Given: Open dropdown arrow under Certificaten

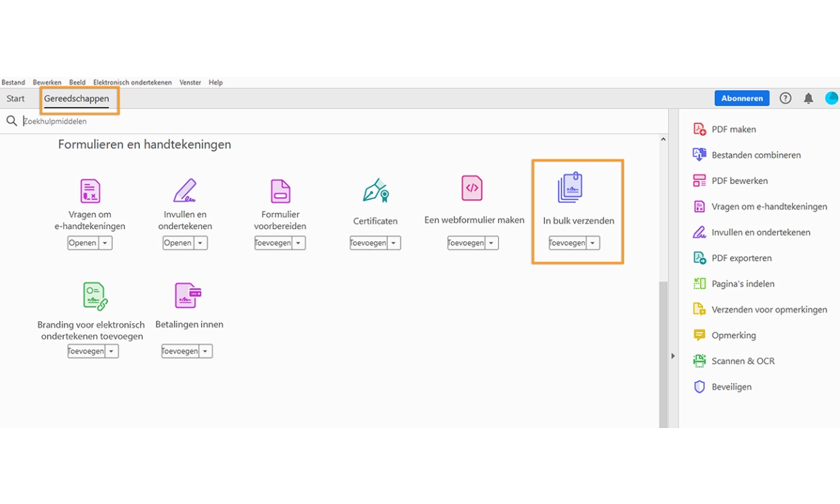Looking at the screenshot, I should [x=394, y=243].
